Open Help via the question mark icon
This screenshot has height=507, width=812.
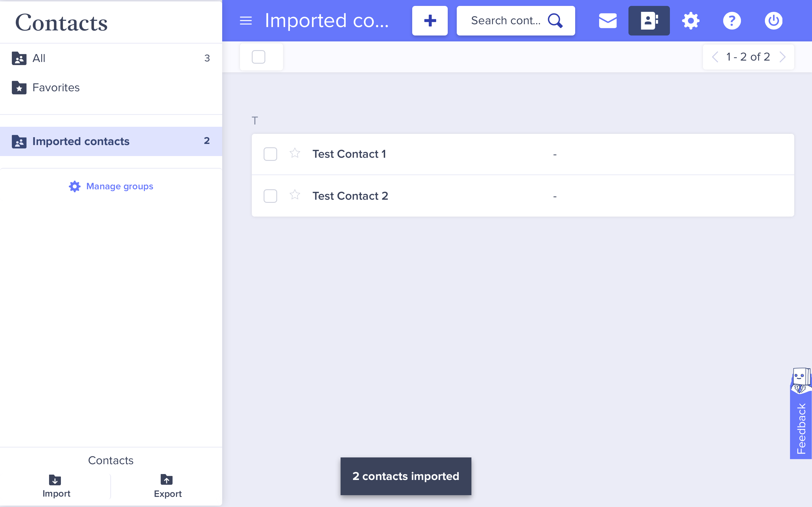pyautogui.click(x=732, y=21)
